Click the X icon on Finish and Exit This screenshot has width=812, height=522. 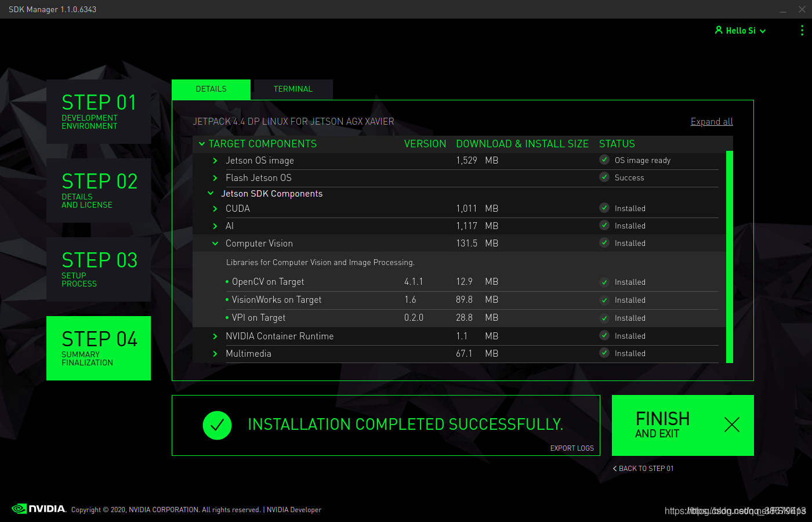point(732,425)
